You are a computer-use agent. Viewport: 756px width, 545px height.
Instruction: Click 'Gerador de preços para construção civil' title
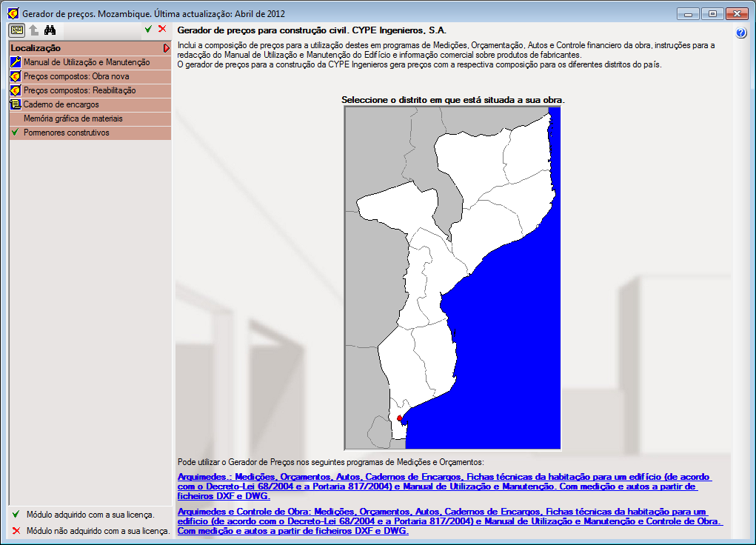point(312,30)
